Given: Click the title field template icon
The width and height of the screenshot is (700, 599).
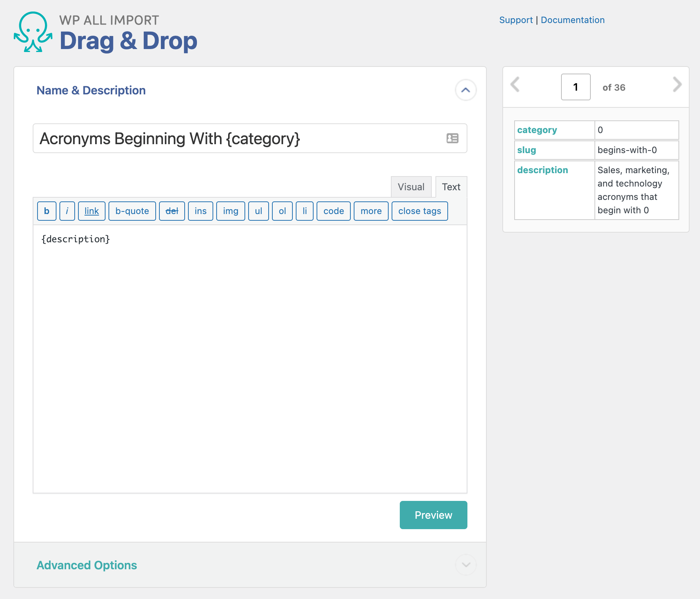Looking at the screenshot, I should coord(452,139).
